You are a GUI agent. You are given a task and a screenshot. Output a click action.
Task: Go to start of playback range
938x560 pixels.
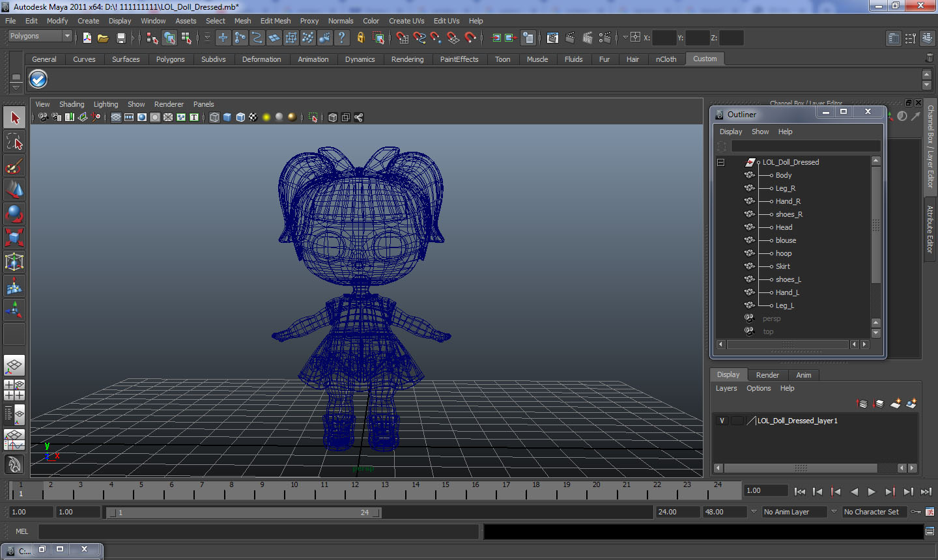click(800, 492)
